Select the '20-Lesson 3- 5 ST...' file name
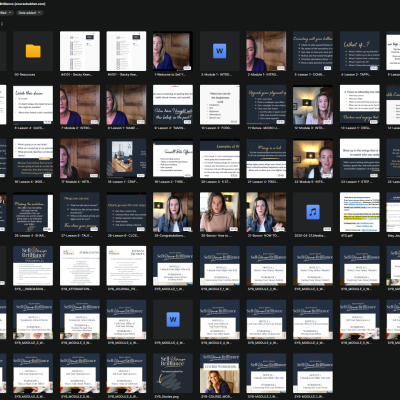This screenshot has width=400, height=400. (x=215, y=182)
